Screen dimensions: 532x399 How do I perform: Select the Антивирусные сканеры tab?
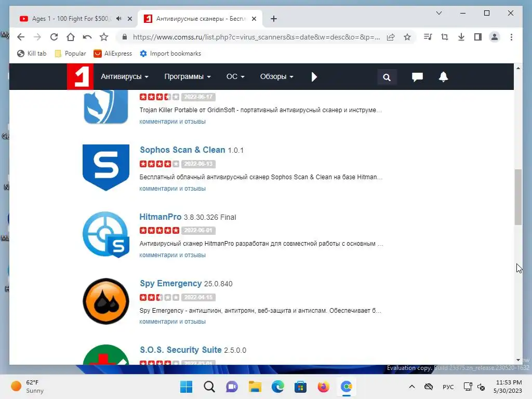tap(200, 19)
